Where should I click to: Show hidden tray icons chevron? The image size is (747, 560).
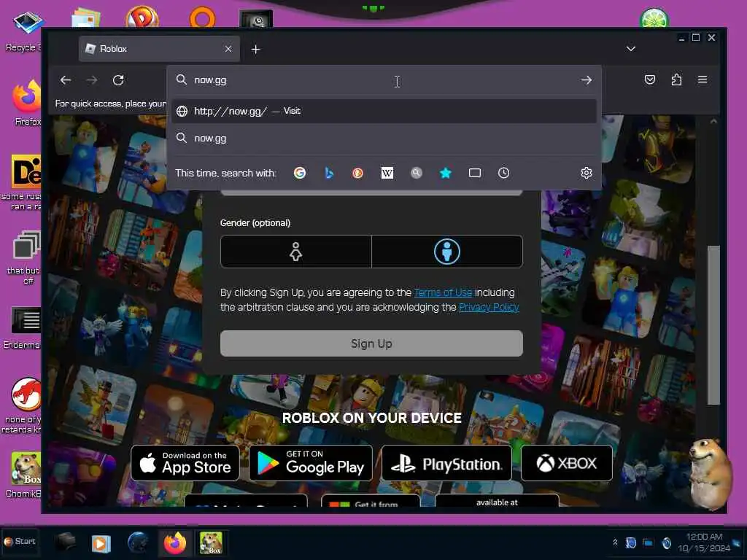615,542
